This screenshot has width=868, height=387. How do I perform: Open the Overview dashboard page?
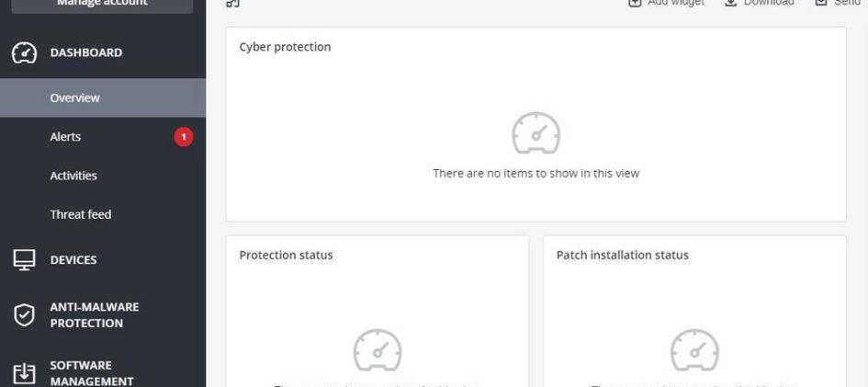pos(75,97)
